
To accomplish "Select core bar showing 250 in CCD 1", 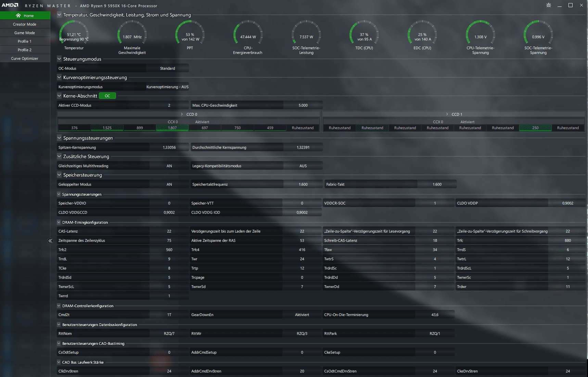I will [x=535, y=128].
